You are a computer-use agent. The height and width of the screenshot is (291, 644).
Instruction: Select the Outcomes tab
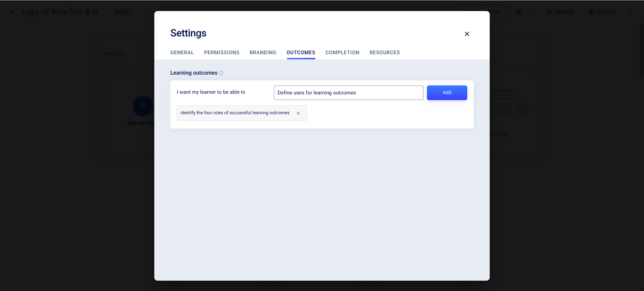pyautogui.click(x=301, y=53)
